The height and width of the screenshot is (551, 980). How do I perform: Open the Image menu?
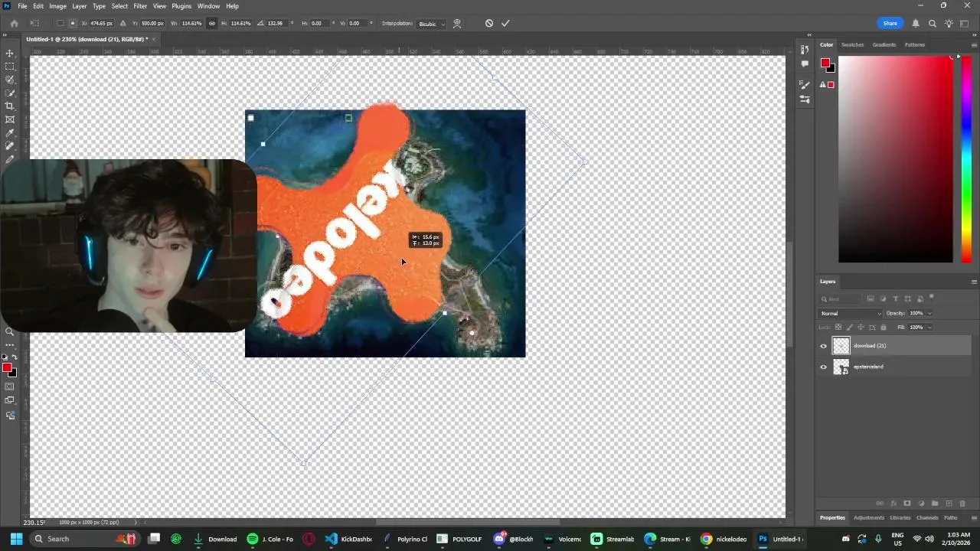(57, 6)
